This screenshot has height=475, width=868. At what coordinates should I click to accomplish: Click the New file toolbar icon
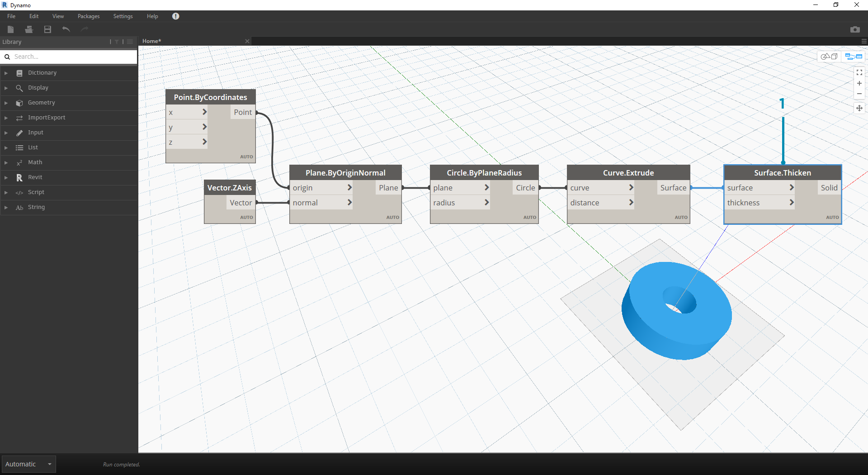[11, 29]
